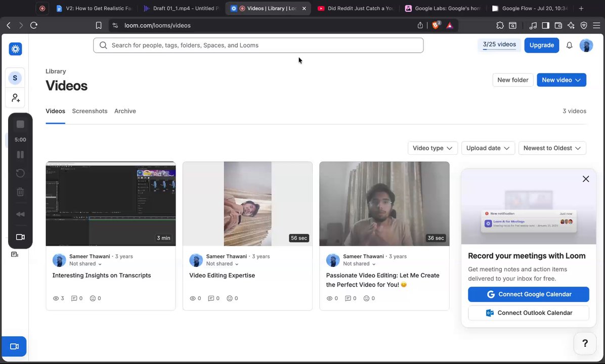Open the browser hamburger menu
The image size is (605, 364).
(x=596, y=25)
